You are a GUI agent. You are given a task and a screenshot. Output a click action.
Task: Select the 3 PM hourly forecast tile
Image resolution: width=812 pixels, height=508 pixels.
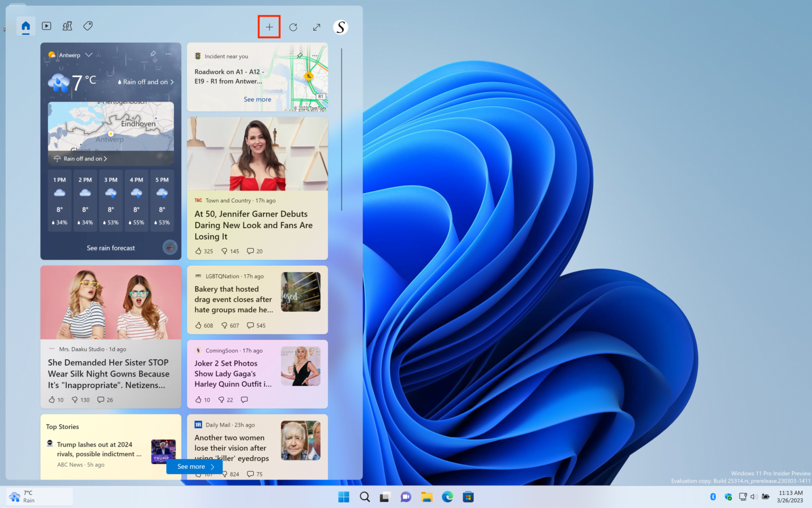coord(110,201)
